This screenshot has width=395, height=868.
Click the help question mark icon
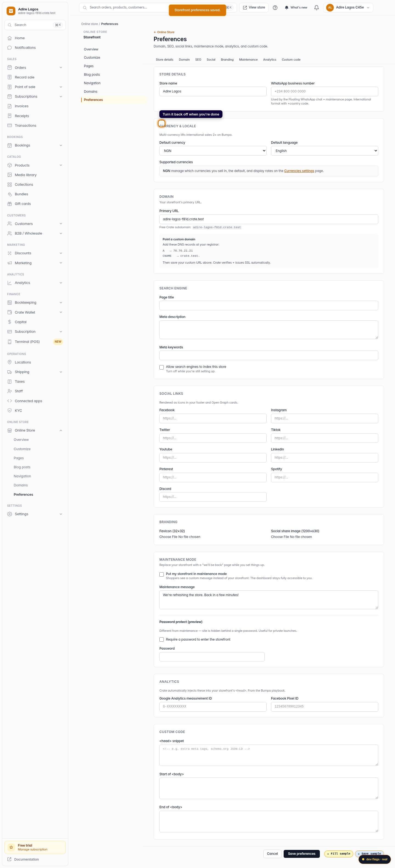275,7
